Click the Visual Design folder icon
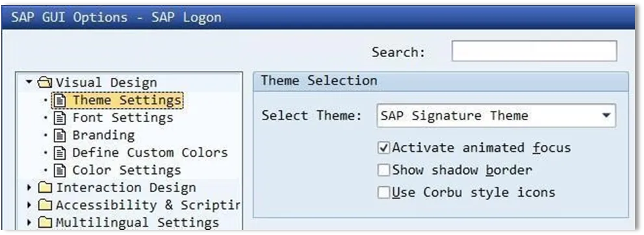644x235 pixels. (45, 83)
